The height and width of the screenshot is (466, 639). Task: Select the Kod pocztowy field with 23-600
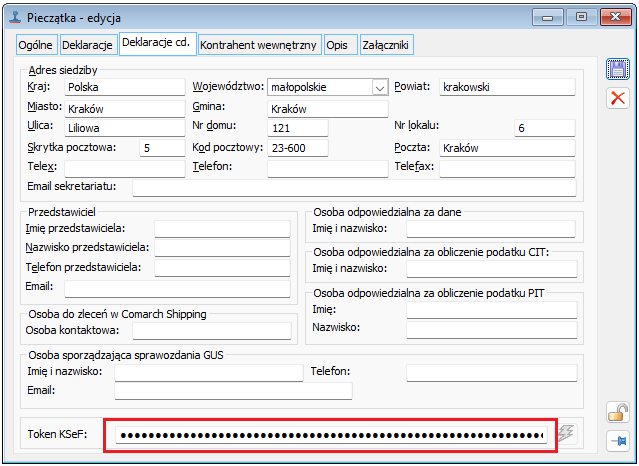[x=327, y=148]
